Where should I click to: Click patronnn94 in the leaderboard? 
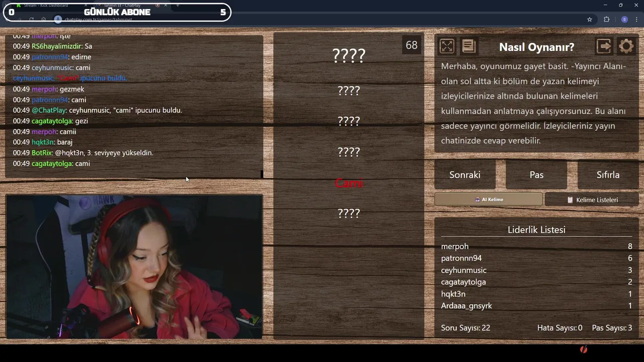click(x=461, y=258)
